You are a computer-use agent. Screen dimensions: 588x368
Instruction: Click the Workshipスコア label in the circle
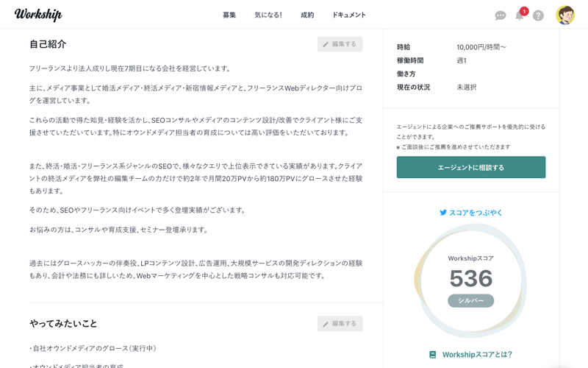click(x=471, y=258)
